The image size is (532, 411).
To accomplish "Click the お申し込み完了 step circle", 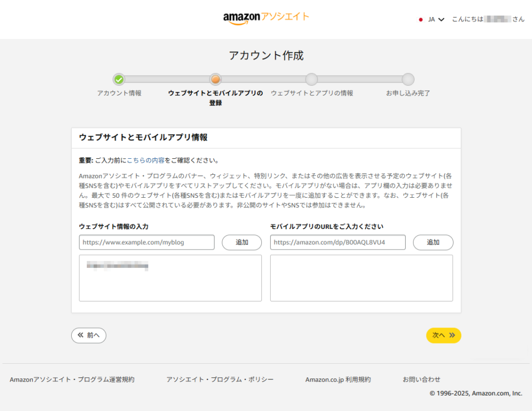I will tap(408, 79).
